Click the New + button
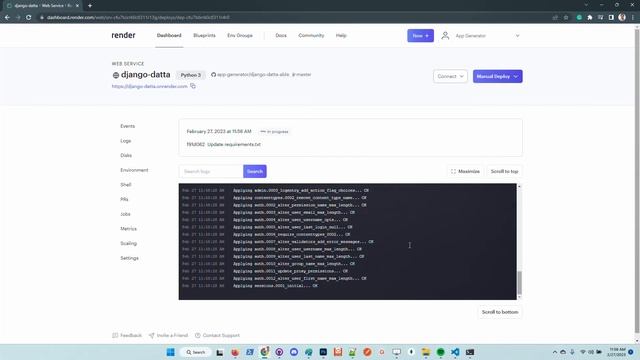 click(x=420, y=36)
